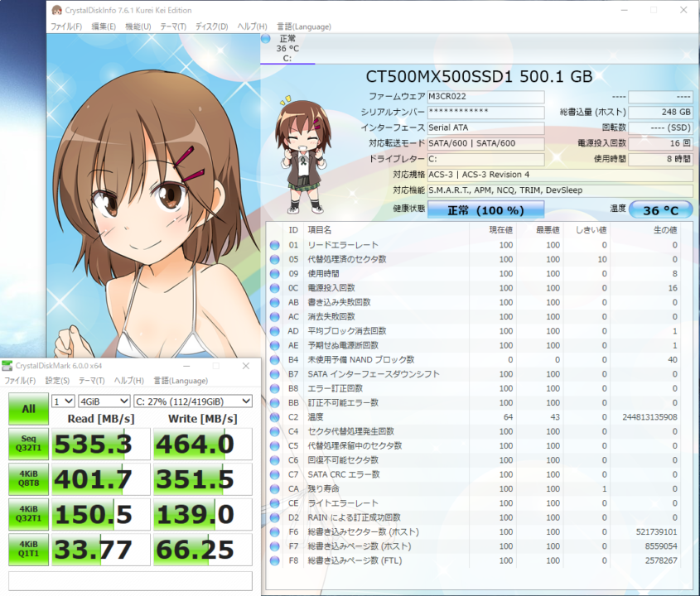Click status orb for ID AE 予期せぬ電源断回数
This screenshot has height=596, width=700.
pyautogui.click(x=274, y=345)
